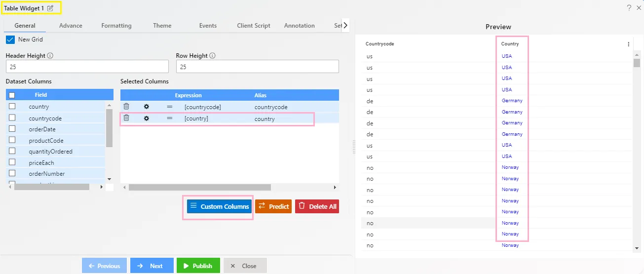The height and width of the screenshot is (274, 644).
Task: Open the Annotation tab
Action: tap(299, 26)
